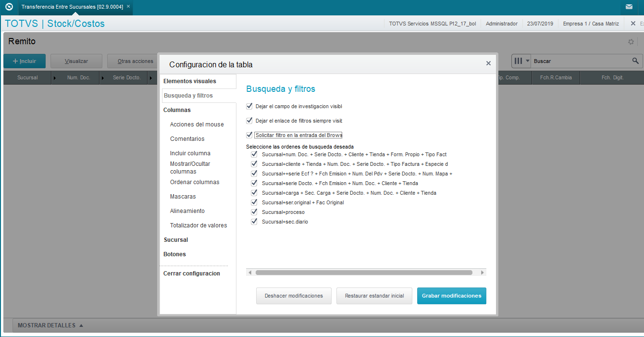The height and width of the screenshot is (337, 644).
Task: Click the TOTVS logo icon at top-left
Action: (9, 7)
